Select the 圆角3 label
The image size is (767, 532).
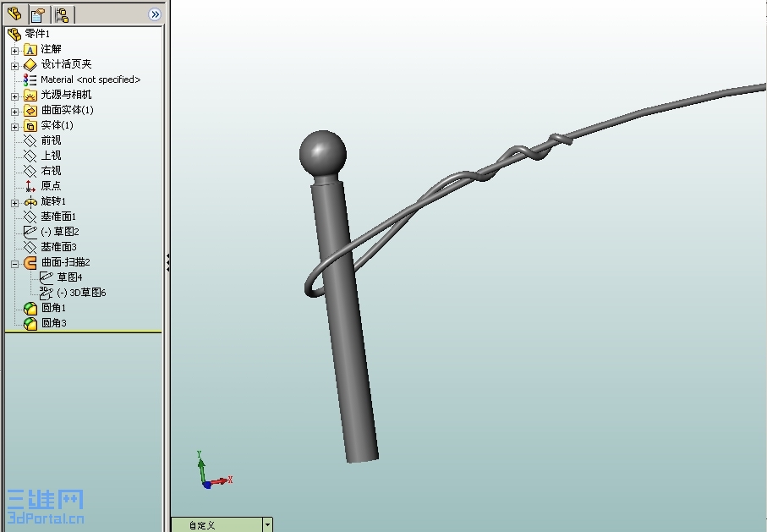[x=53, y=323]
